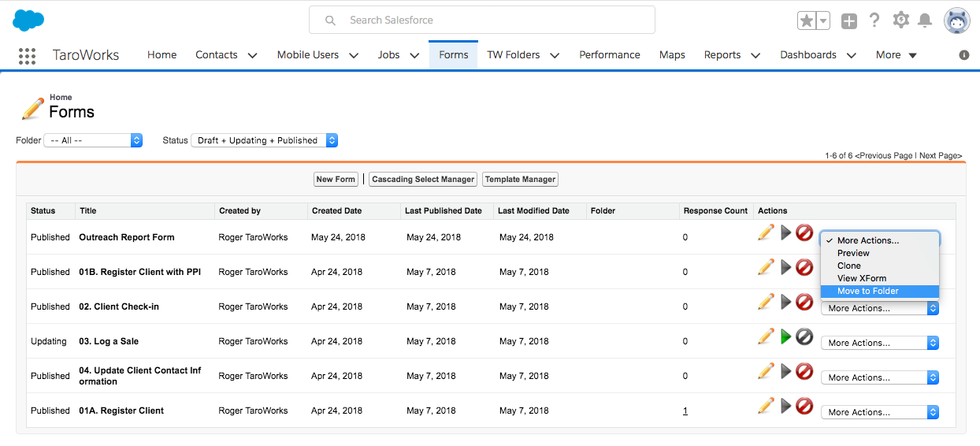The image size is (980, 446).
Task: Open the Setup gear icon
Action: click(901, 20)
